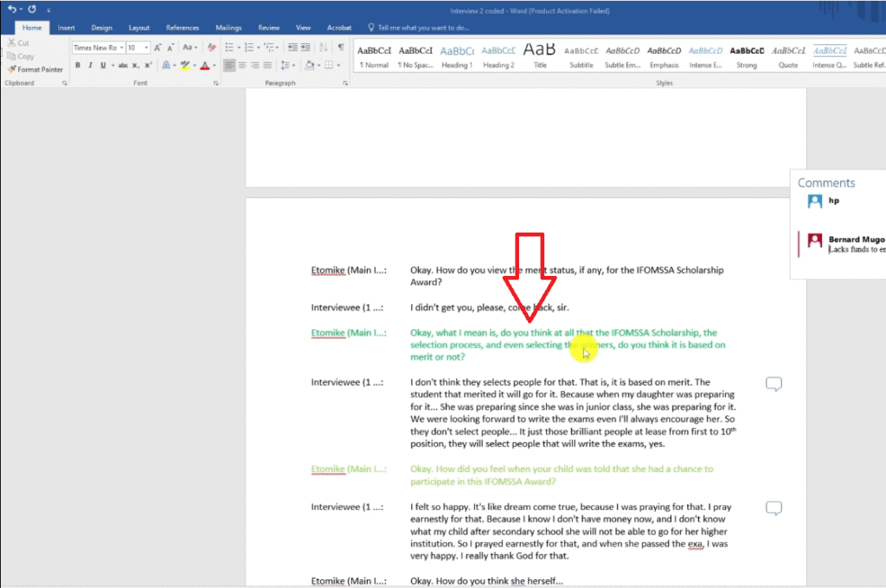Apply the Title style
Image resolution: width=886 pixels, height=588 pixels.
pos(540,56)
